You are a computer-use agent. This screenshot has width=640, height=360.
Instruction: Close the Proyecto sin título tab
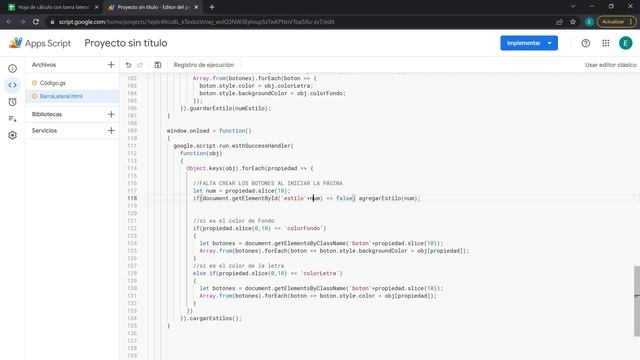click(196, 7)
